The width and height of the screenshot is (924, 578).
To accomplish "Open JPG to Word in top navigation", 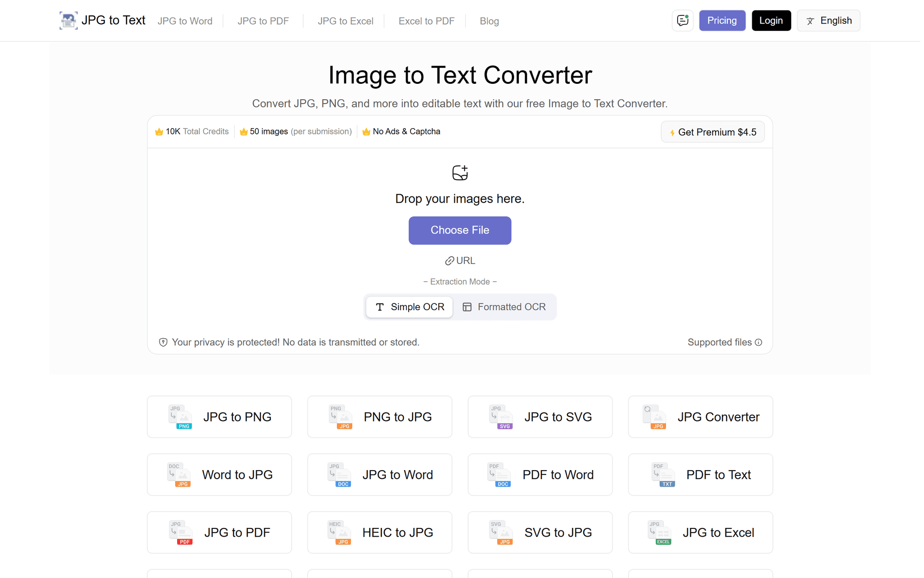I will point(185,21).
